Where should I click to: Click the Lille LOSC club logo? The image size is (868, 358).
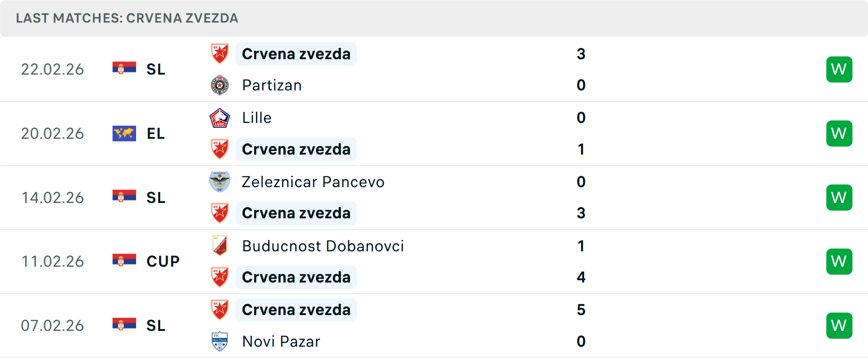(x=220, y=118)
